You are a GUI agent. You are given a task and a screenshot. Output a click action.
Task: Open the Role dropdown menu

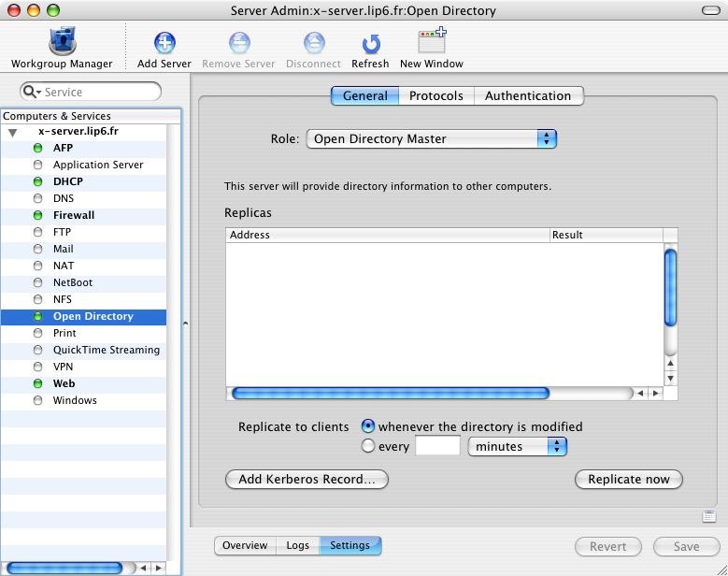click(x=431, y=138)
